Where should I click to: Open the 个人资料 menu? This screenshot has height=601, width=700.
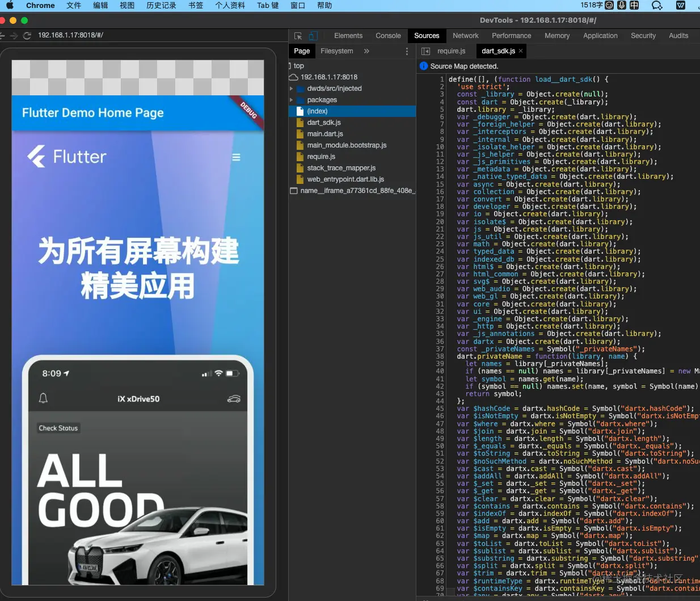pyautogui.click(x=230, y=5)
